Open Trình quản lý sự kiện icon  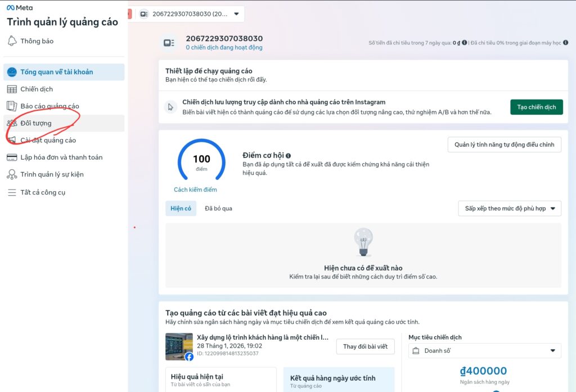[12, 174]
